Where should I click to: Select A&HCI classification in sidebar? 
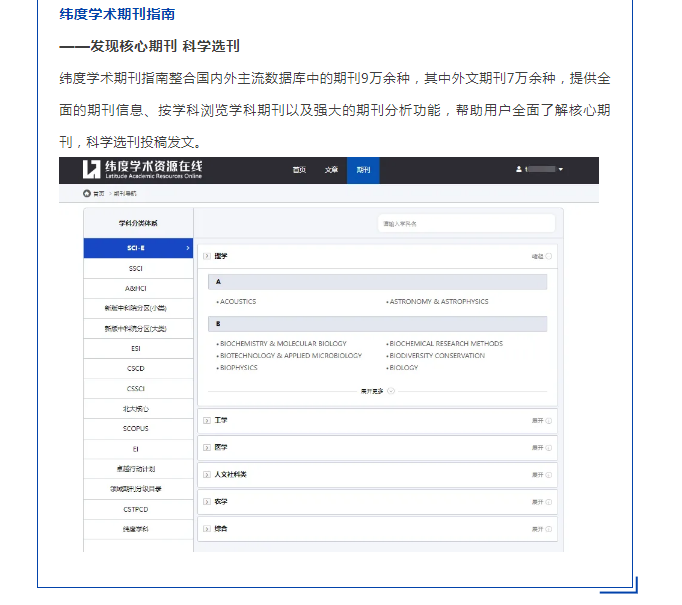click(138, 288)
